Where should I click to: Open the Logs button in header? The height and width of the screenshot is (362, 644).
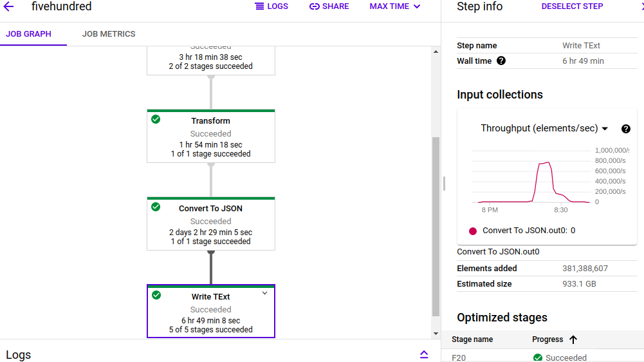pyautogui.click(x=271, y=6)
